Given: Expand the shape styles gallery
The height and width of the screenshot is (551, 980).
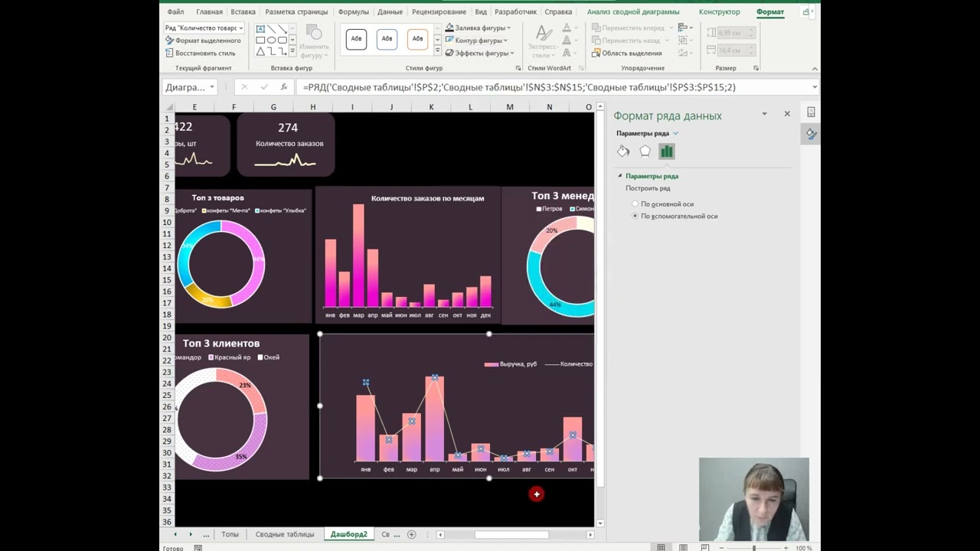Looking at the screenshot, I should [x=437, y=51].
